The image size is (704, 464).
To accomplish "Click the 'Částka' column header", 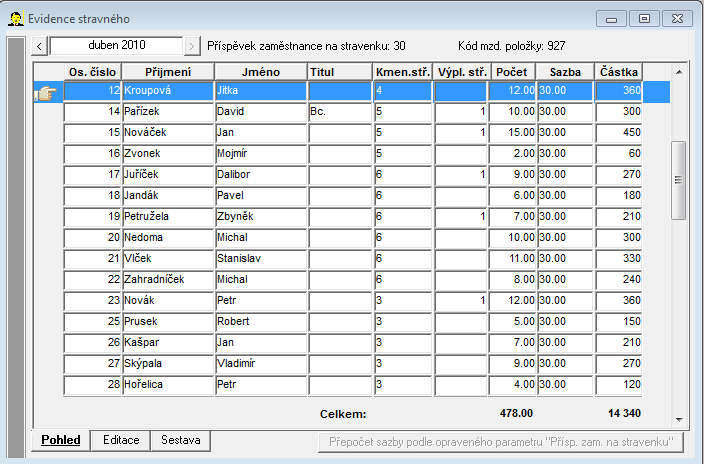I will [x=619, y=72].
